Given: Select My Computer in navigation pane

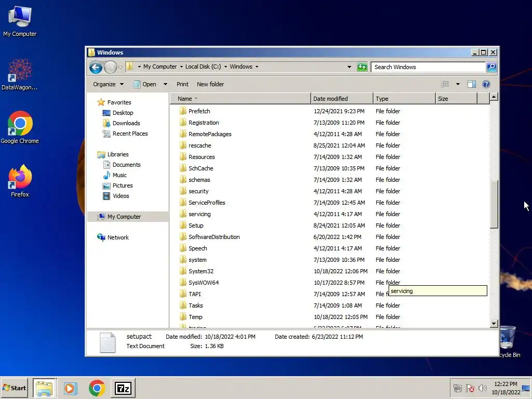Looking at the screenshot, I should point(128,217).
